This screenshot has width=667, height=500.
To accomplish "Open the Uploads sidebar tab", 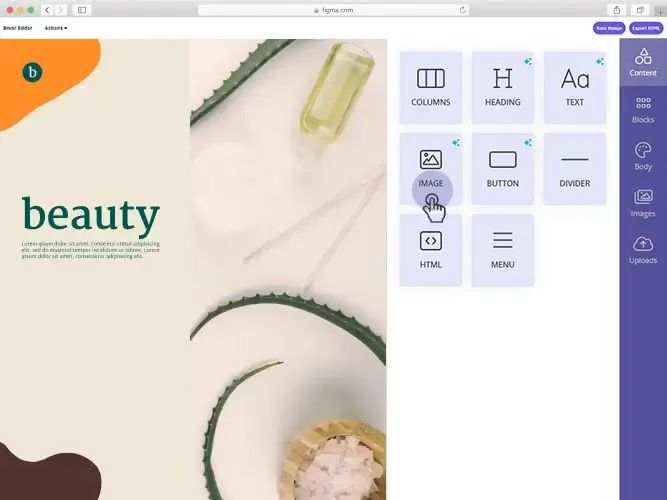I will click(x=643, y=250).
